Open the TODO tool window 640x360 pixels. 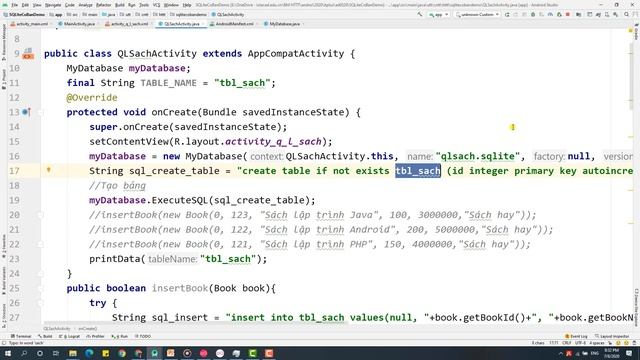pos(143,336)
